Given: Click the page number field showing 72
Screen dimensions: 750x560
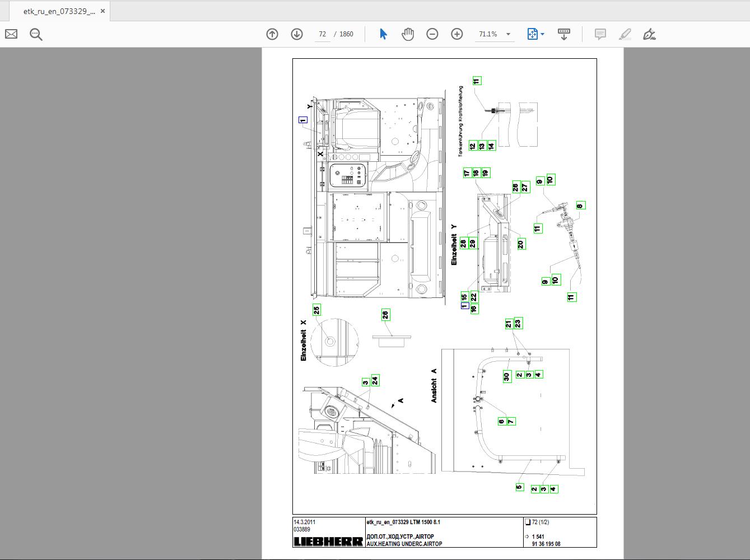Looking at the screenshot, I should pos(323,34).
